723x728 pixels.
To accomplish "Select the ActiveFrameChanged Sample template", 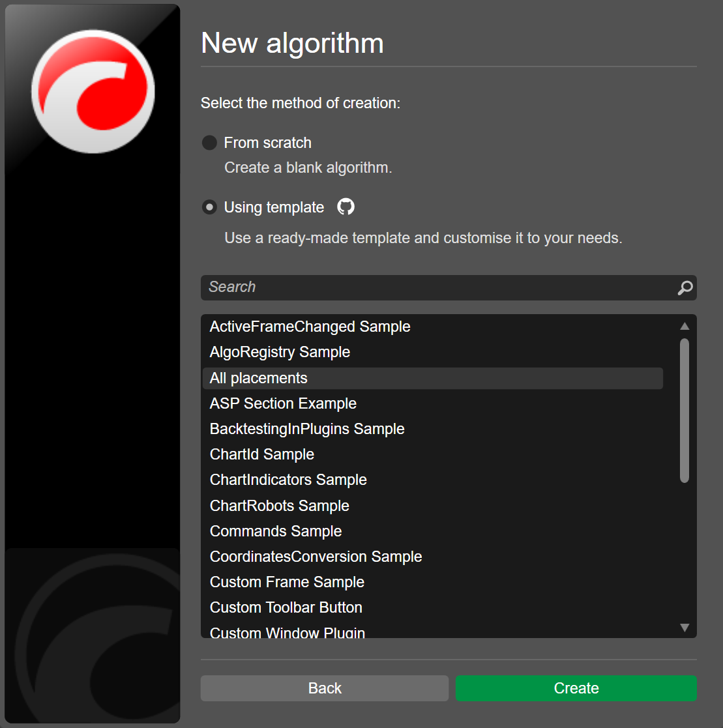I will 310,327.
